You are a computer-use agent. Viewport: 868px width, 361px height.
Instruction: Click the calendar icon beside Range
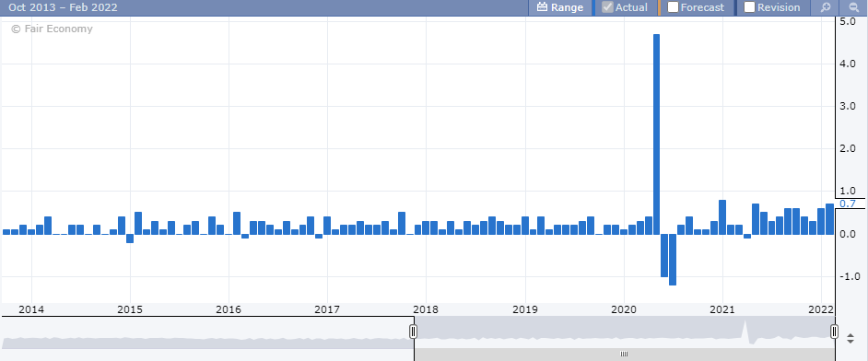tap(542, 7)
